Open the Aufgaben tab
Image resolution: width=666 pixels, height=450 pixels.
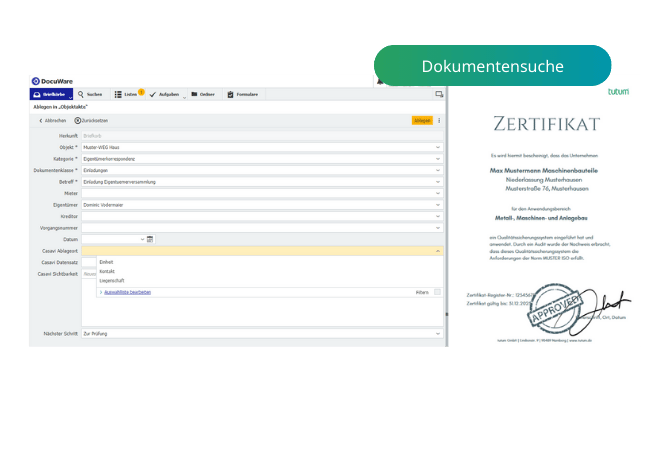coord(167,94)
